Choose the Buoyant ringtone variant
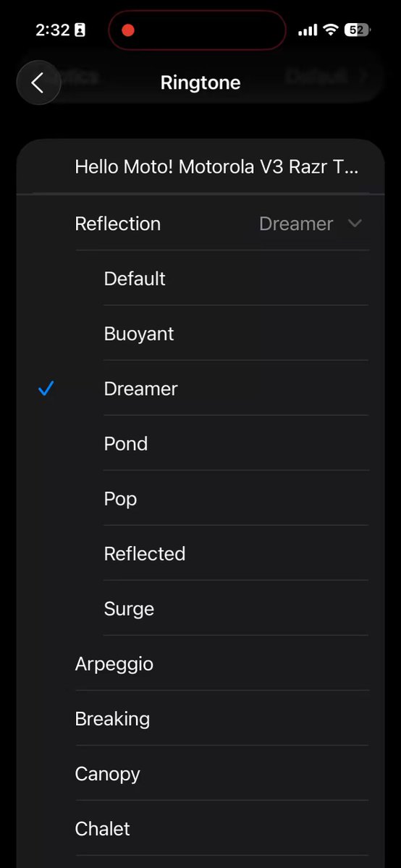 coord(236,333)
